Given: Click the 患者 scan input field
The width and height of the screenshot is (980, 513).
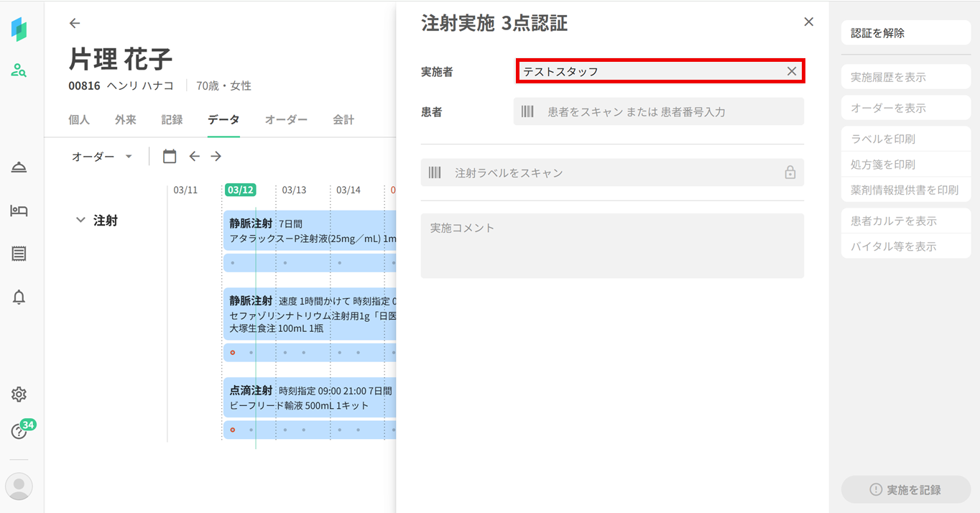Looking at the screenshot, I should (x=659, y=111).
